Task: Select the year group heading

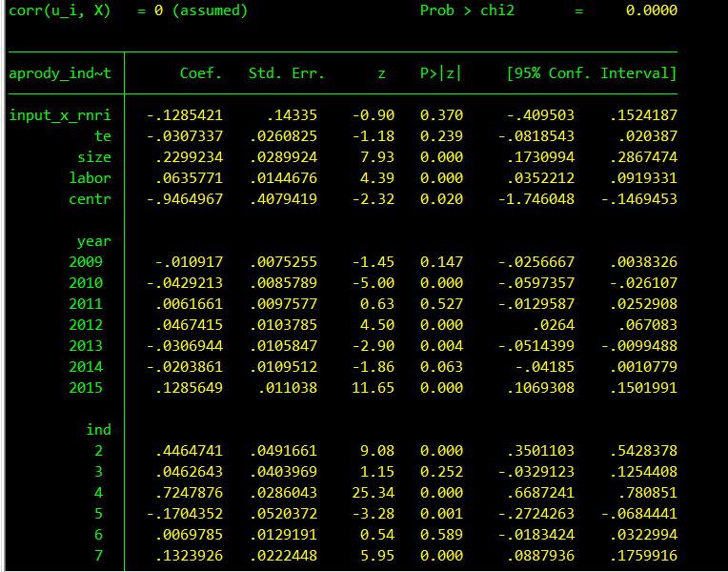Action: [94, 241]
